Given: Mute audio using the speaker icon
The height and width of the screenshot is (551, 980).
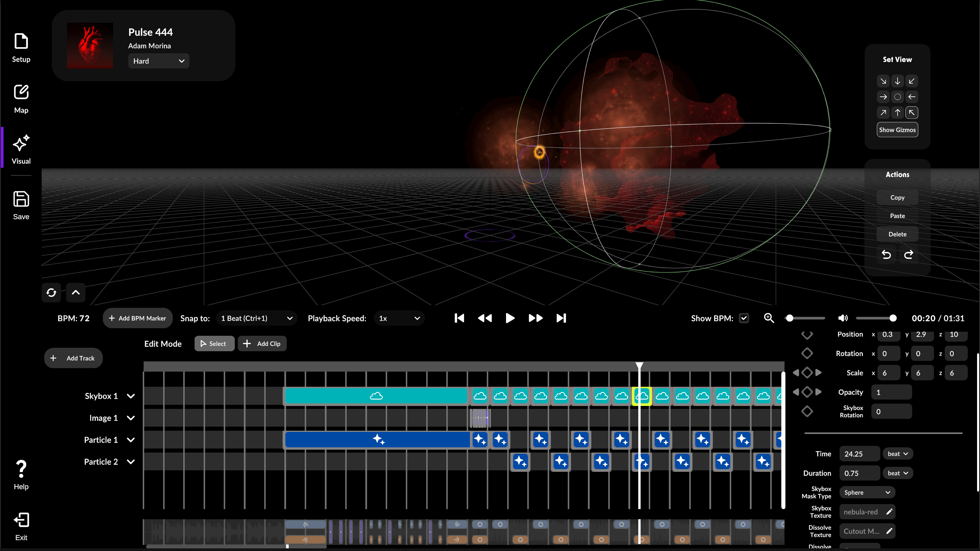Looking at the screenshot, I should 843,318.
